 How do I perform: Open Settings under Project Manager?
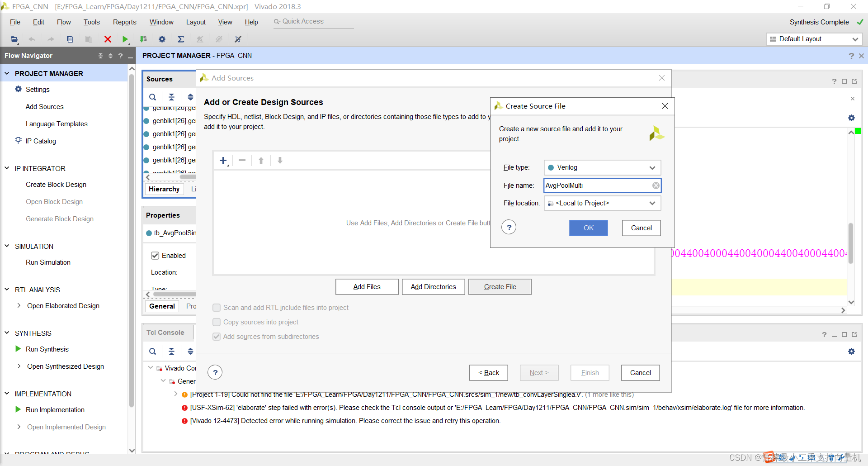(38, 90)
